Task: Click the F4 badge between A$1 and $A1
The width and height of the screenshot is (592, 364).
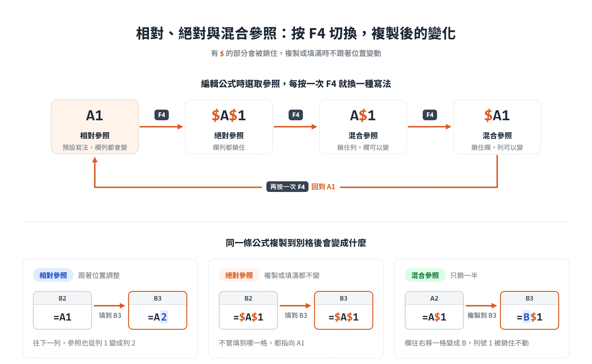Action: (x=430, y=115)
